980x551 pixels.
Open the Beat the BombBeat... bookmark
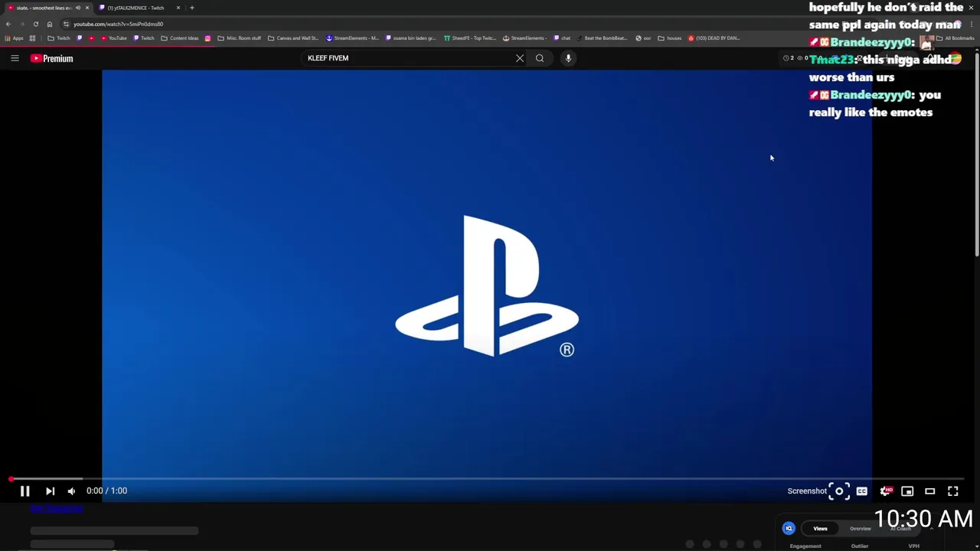click(x=603, y=38)
